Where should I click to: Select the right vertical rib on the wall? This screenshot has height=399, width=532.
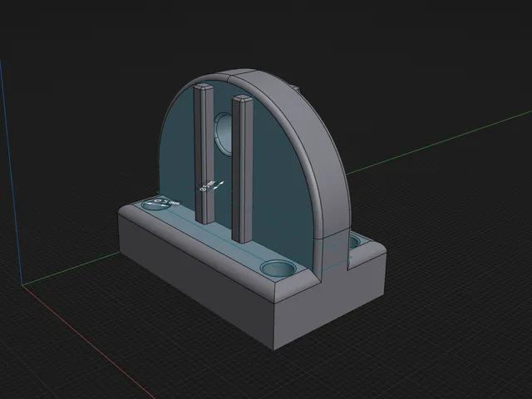click(243, 170)
